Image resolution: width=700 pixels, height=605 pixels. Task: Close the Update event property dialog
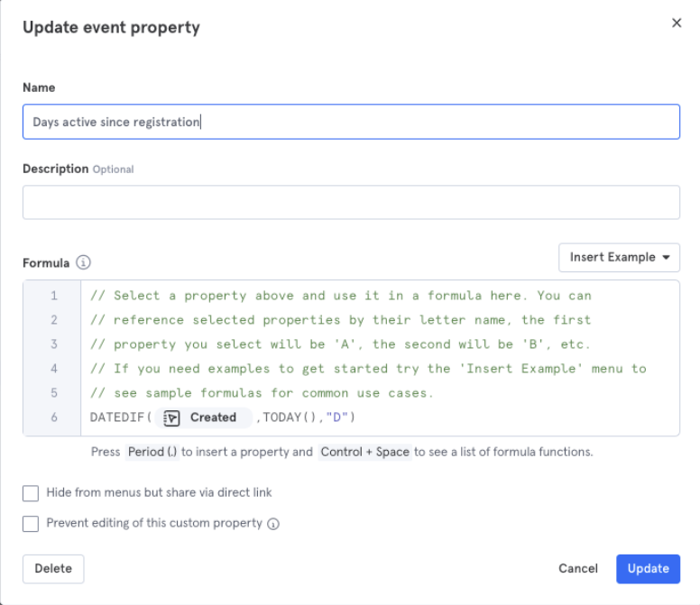click(677, 23)
